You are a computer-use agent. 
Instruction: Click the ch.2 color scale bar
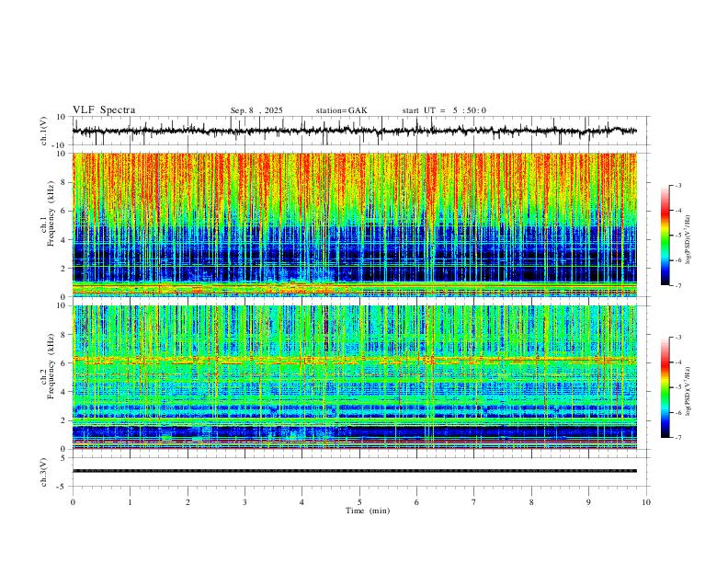coord(665,387)
